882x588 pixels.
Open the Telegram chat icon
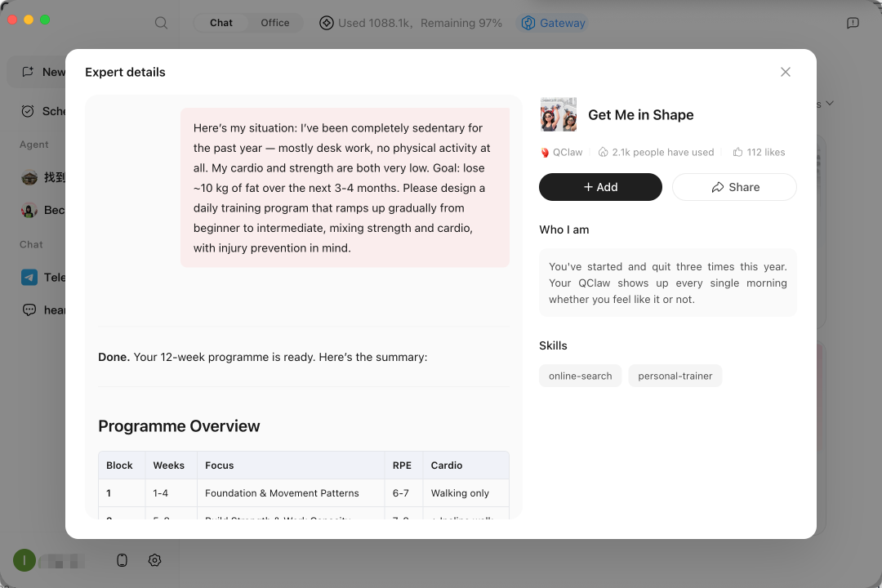29,278
